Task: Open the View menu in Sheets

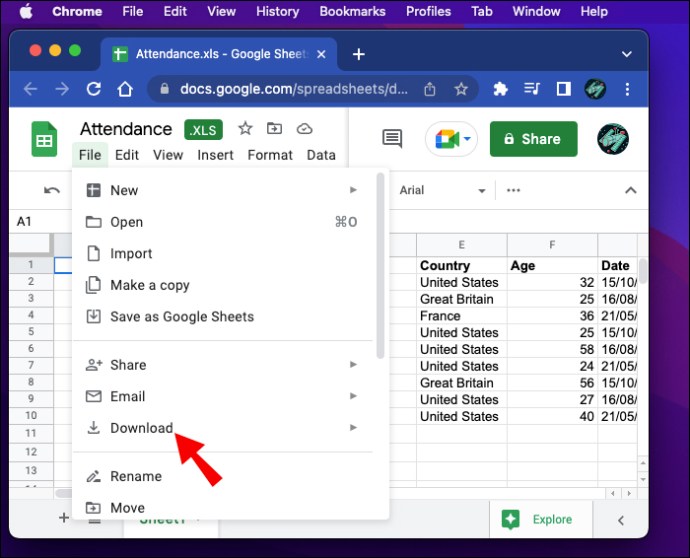Action: (x=168, y=155)
